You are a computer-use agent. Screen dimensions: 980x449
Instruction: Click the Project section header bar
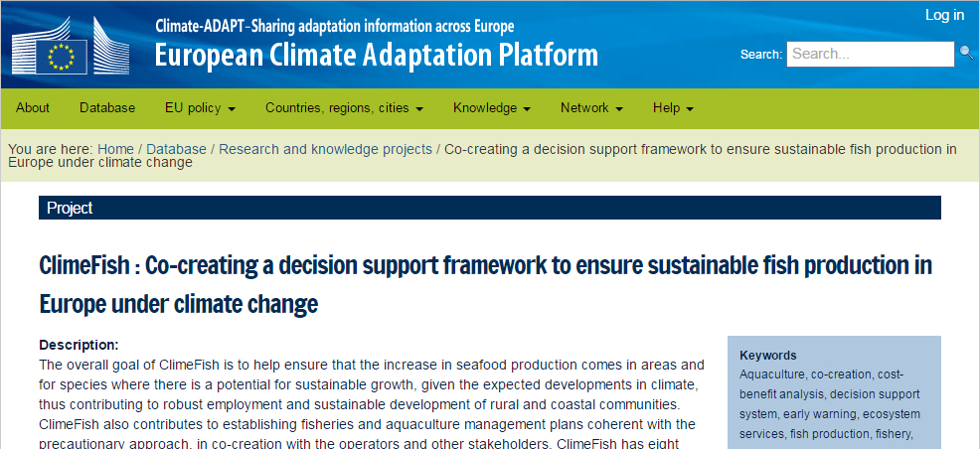489,208
